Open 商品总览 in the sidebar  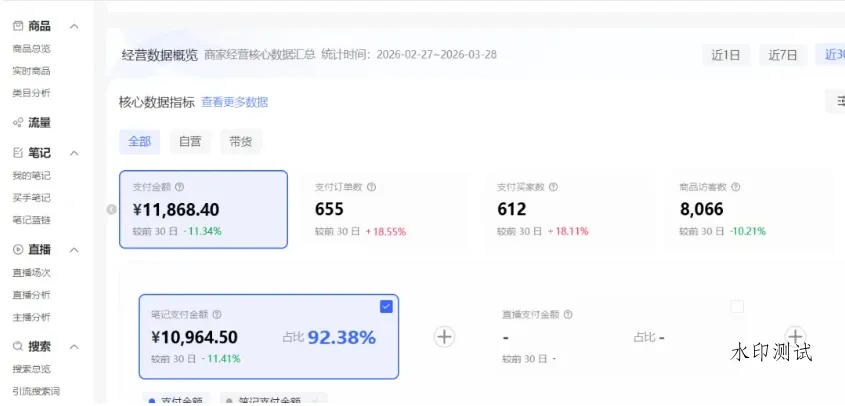click(31, 49)
